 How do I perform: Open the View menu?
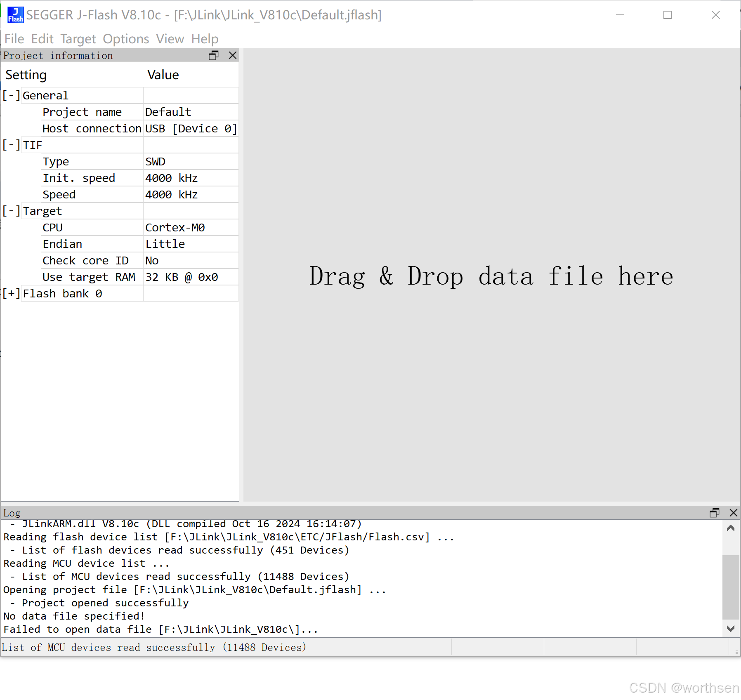click(170, 39)
